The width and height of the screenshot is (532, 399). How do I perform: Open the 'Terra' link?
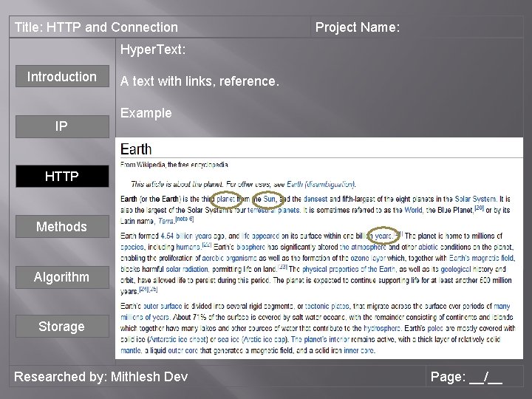(166, 221)
